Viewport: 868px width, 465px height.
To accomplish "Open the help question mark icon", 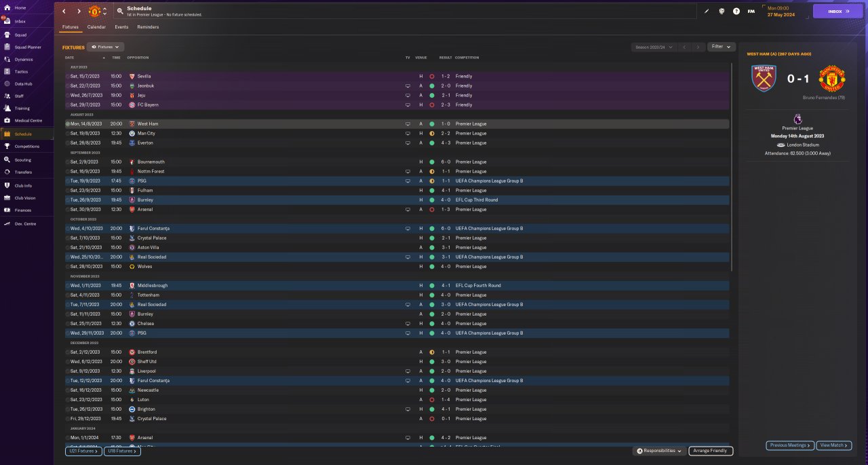I will (x=736, y=11).
